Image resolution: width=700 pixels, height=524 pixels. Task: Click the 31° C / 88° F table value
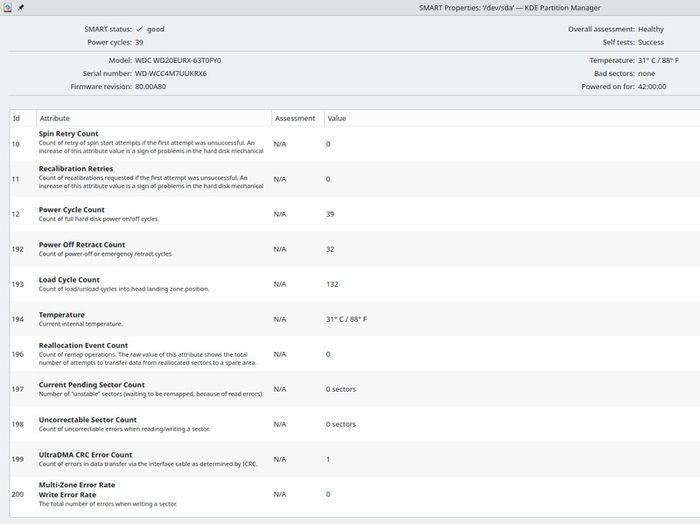click(346, 319)
